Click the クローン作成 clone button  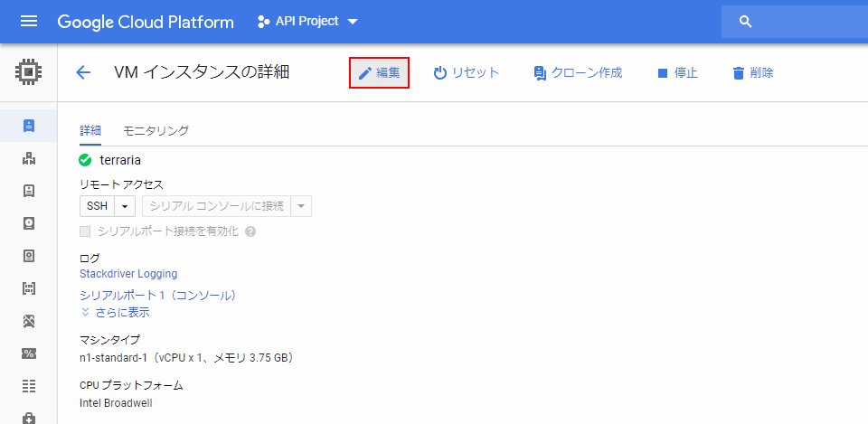coord(578,72)
